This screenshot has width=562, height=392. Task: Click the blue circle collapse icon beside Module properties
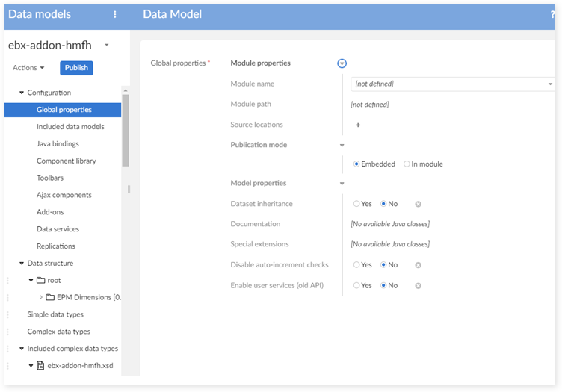tap(342, 63)
